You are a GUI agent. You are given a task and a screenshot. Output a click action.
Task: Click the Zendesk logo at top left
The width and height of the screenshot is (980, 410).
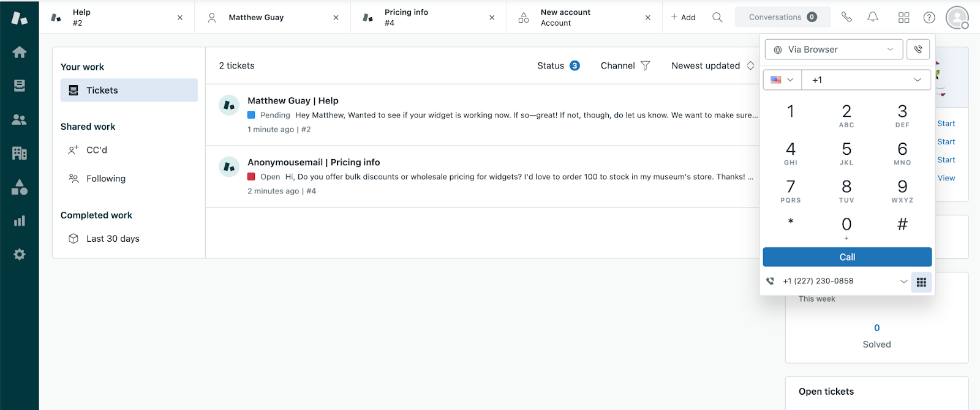tap(20, 18)
